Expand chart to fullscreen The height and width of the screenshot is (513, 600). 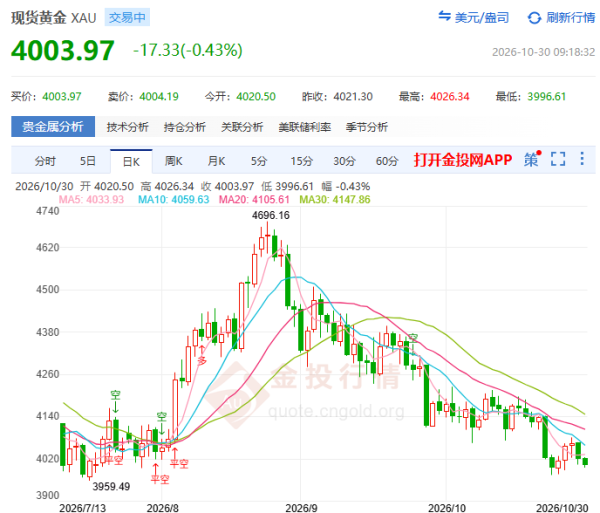(558, 159)
